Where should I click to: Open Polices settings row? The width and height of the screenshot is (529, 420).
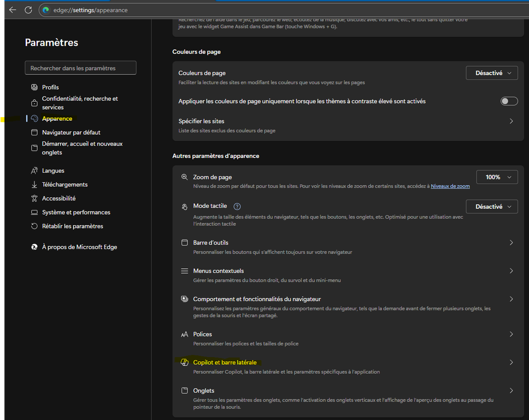348,339
